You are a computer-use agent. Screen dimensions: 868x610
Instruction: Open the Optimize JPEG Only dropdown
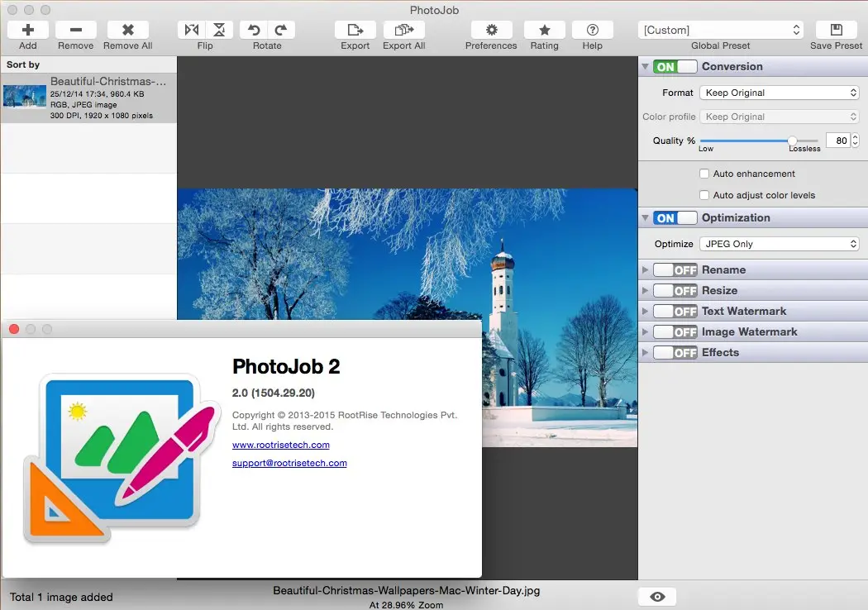(x=779, y=244)
